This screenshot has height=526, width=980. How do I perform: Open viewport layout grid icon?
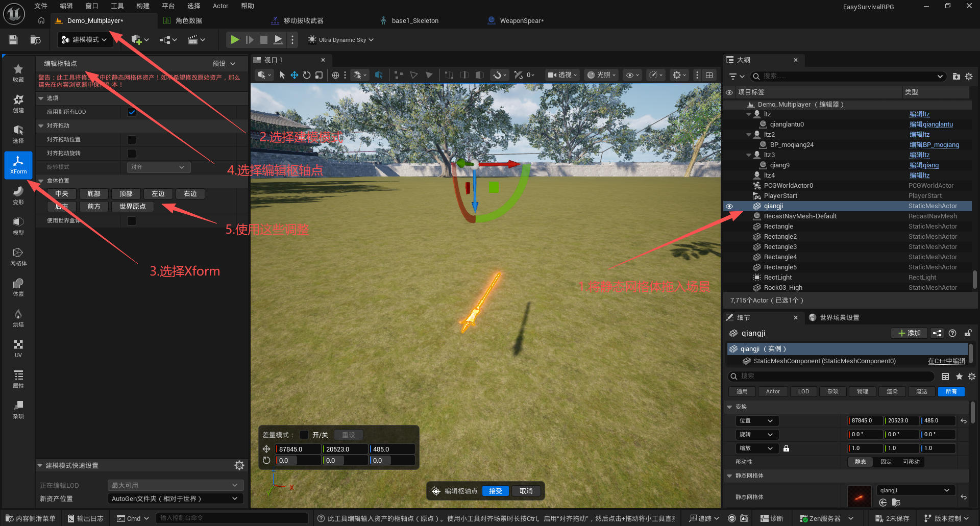[709, 75]
